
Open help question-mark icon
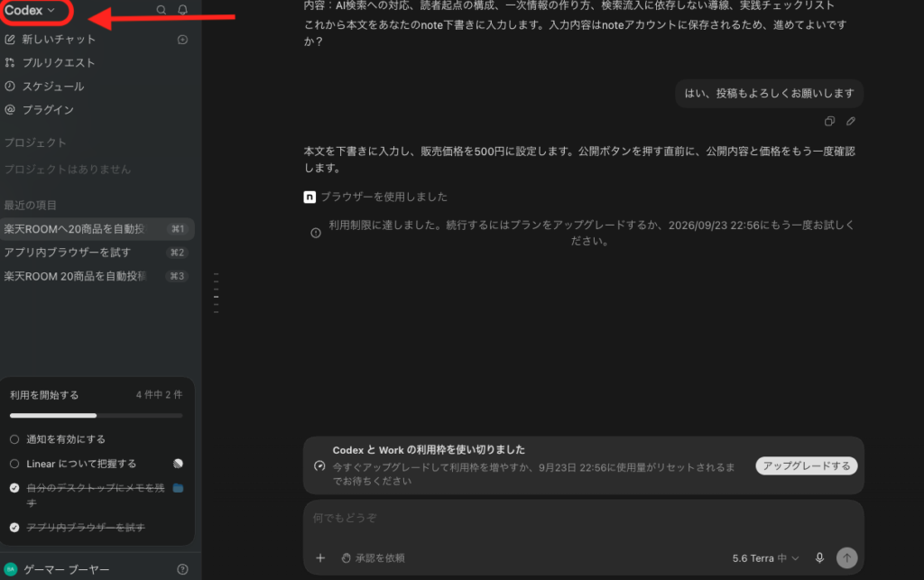182,569
